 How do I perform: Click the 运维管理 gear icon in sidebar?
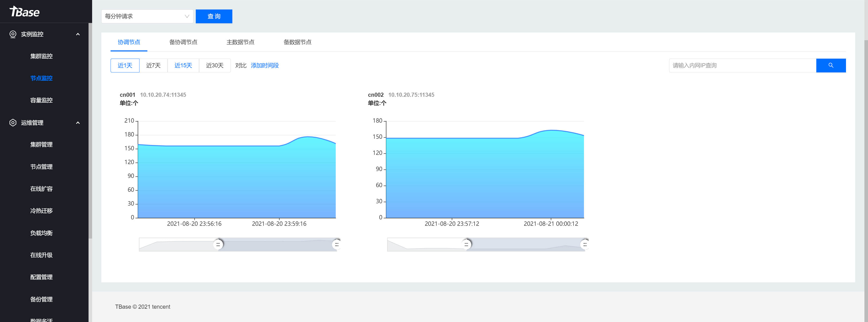pos(13,123)
